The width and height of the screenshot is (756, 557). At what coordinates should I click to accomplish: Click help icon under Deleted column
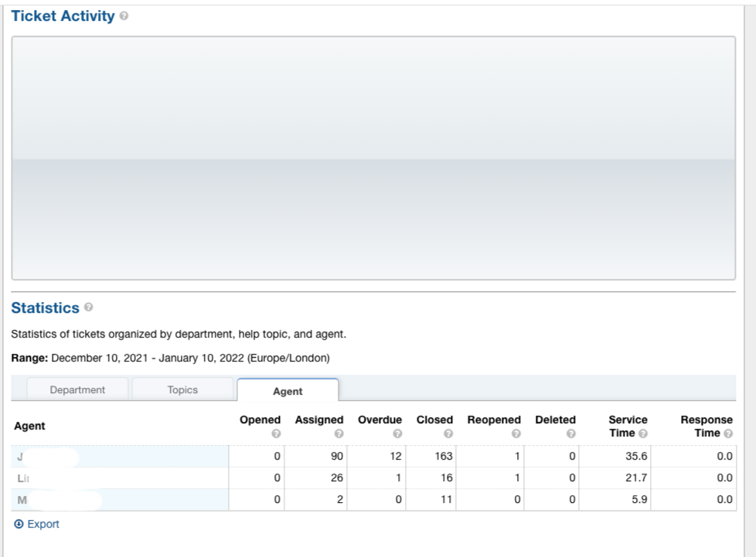570,433
